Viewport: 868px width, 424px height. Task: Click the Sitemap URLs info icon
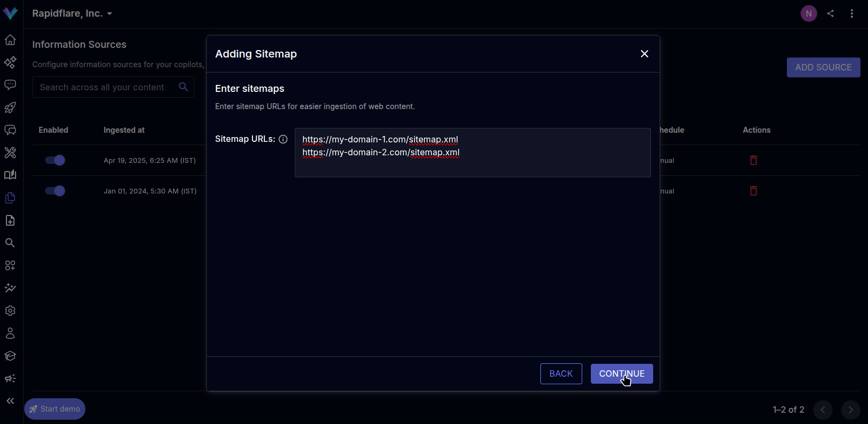[x=283, y=139]
